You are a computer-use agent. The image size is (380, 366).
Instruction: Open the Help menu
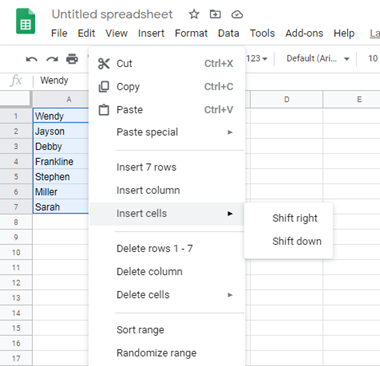pos(344,33)
